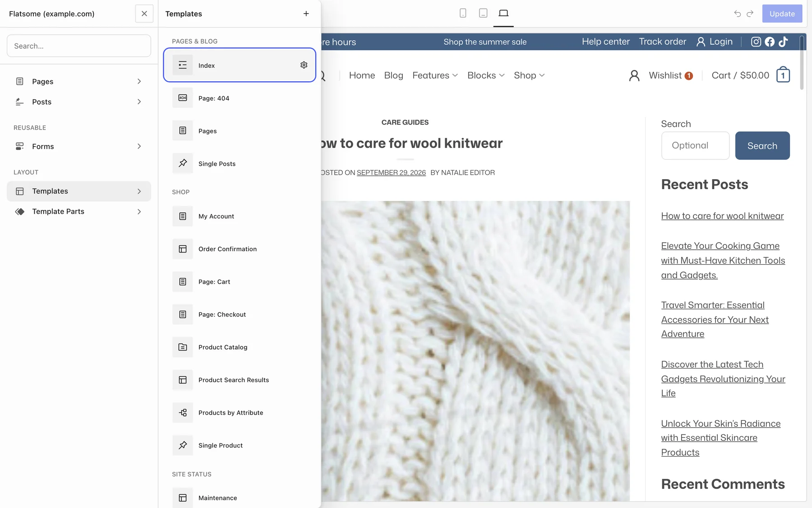
Task: Open Instagram icon in top bar
Action: pos(756,42)
